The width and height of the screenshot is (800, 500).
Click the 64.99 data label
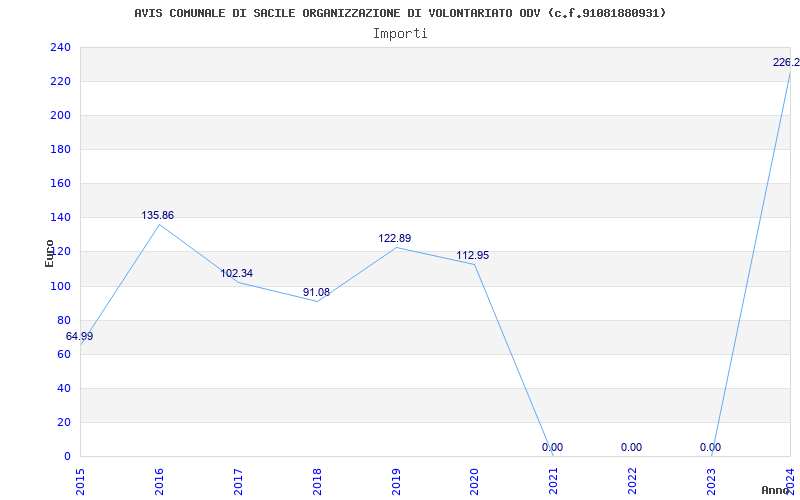tap(80, 337)
